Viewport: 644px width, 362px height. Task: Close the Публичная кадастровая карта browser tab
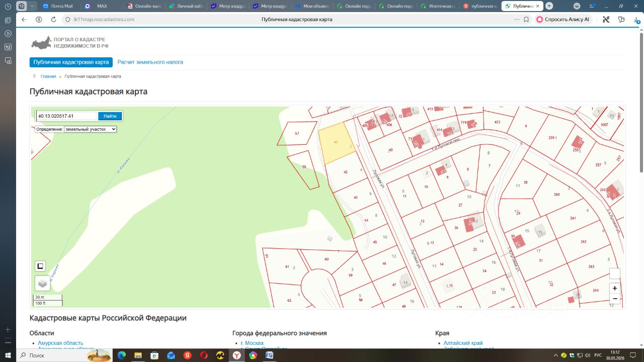coord(538,6)
